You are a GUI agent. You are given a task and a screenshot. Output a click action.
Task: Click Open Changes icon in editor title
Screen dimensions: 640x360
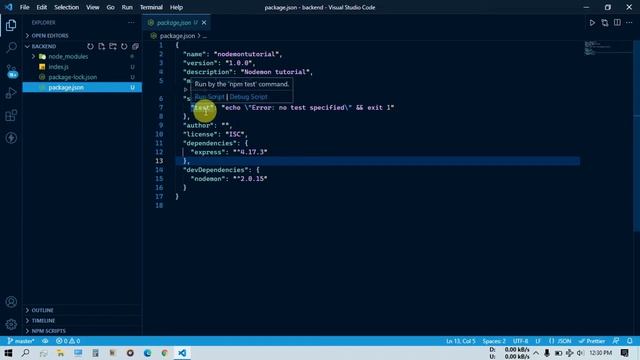(604, 23)
